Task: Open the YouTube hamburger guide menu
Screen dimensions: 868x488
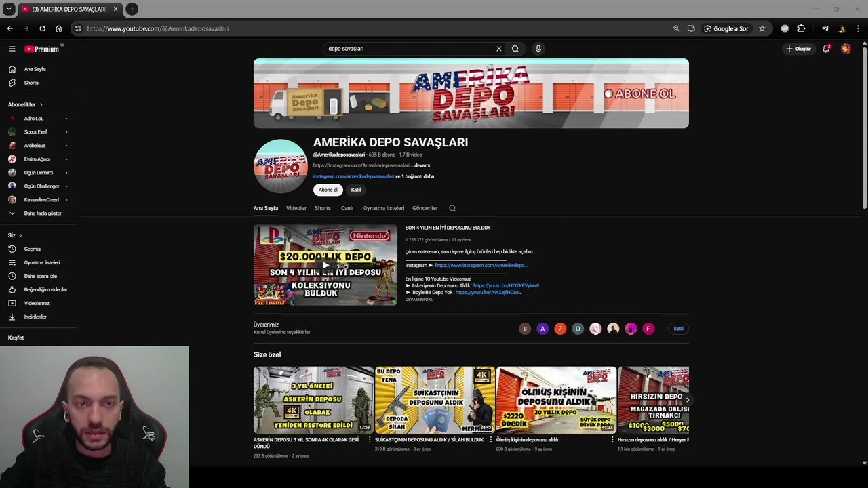Action: pyautogui.click(x=12, y=49)
